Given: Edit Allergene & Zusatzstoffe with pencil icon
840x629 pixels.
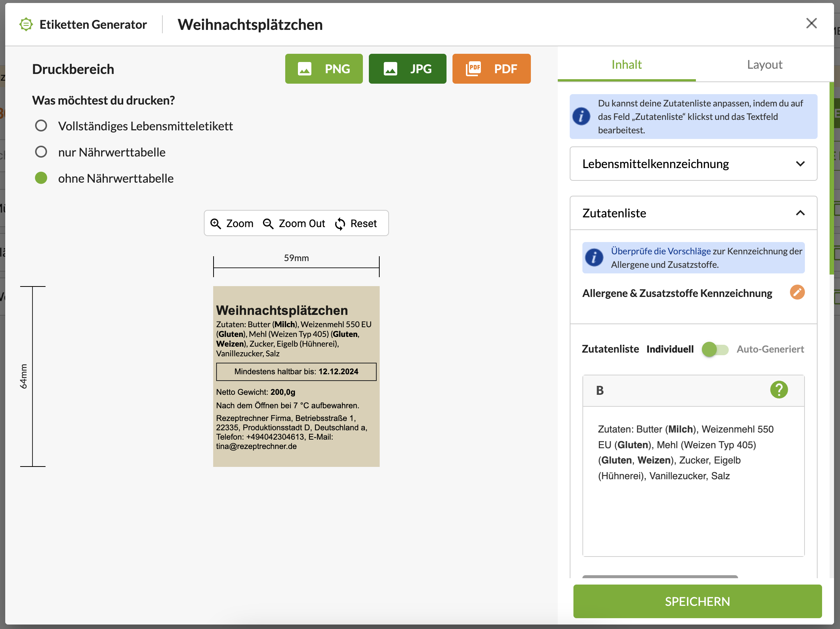Looking at the screenshot, I should [797, 292].
